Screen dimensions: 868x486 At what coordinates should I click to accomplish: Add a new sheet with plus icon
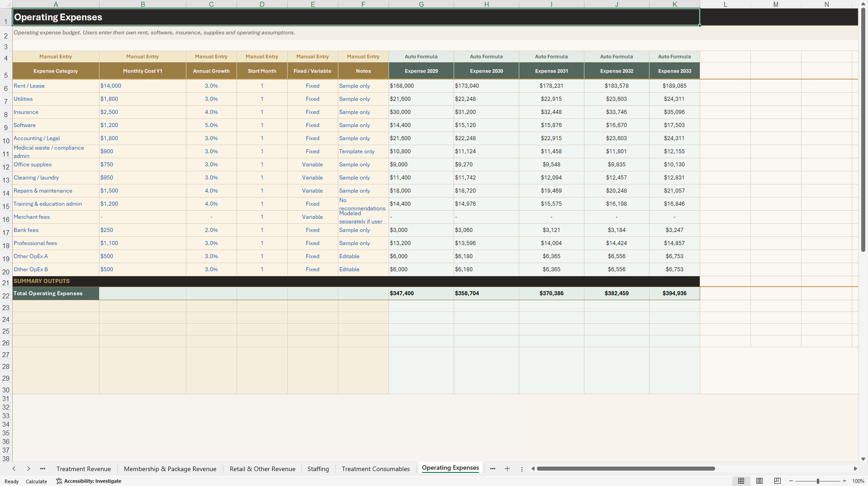(507, 469)
